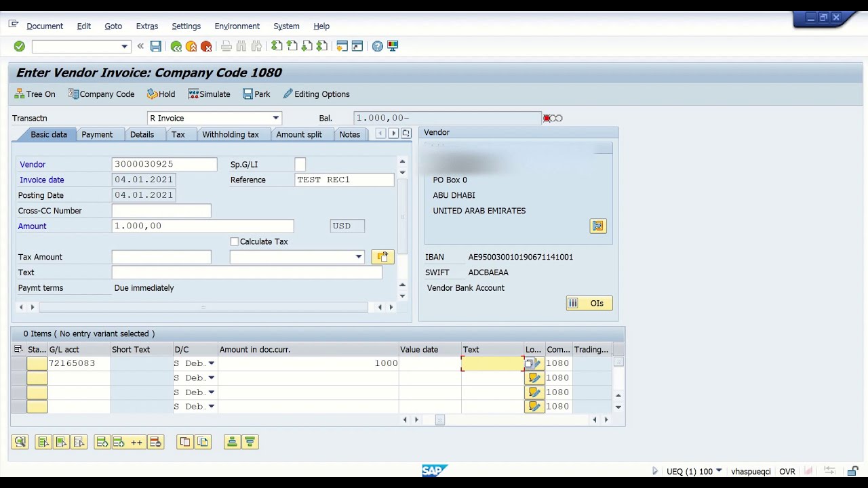Image resolution: width=868 pixels, height=488 pixels.
Task: Click the Tree On button
Action: (x=35, y=94)
